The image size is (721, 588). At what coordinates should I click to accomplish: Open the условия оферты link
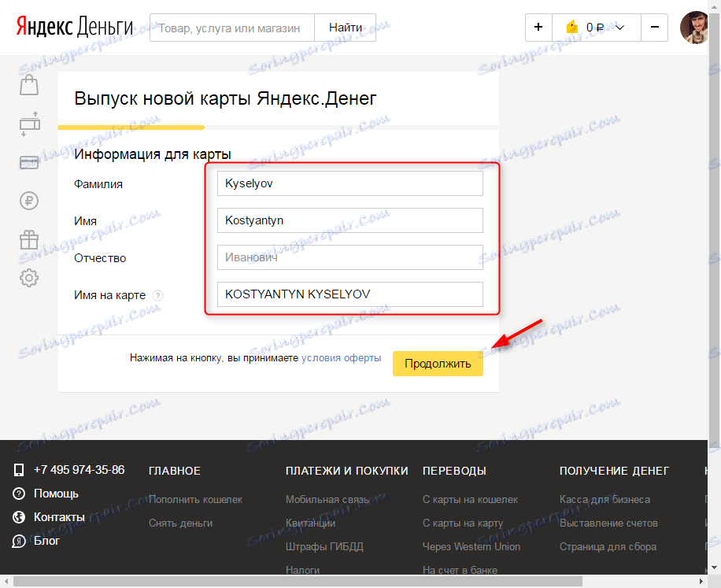(x=341, y=357)
